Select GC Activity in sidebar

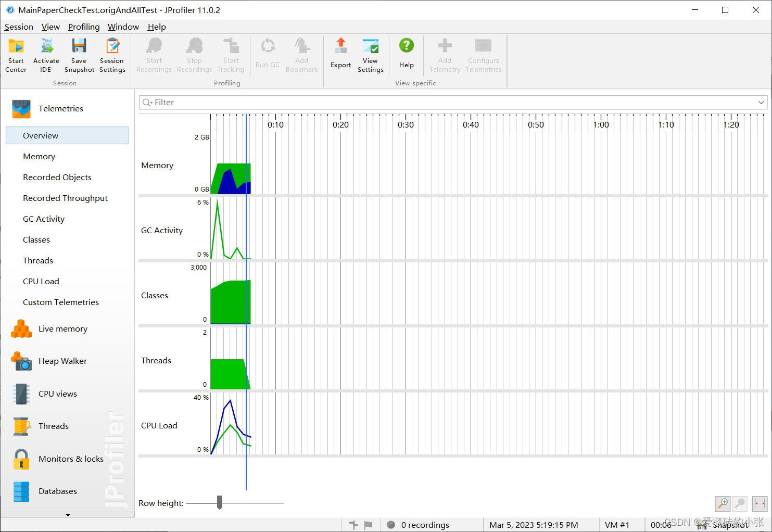(44, 219)
